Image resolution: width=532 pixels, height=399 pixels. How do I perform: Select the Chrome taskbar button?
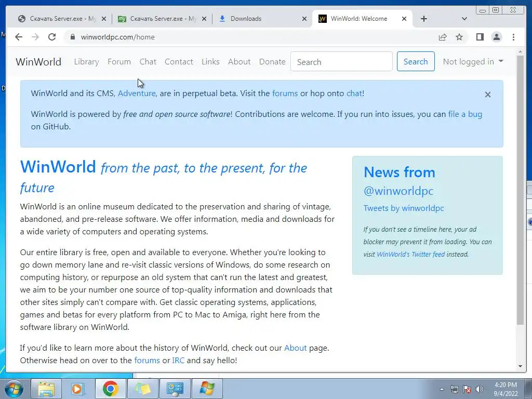(x=110, y=389)
